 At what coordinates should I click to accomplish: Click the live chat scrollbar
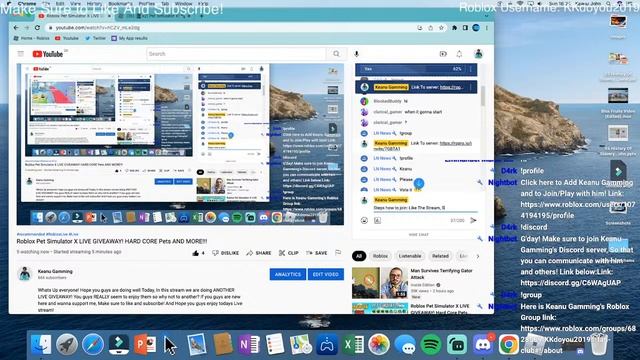483,96
